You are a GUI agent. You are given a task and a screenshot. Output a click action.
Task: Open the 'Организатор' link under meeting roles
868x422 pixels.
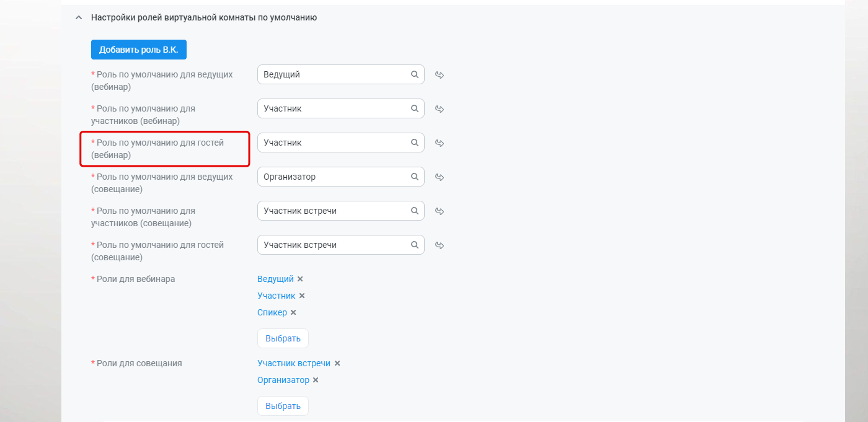click(x=283, y=380)
